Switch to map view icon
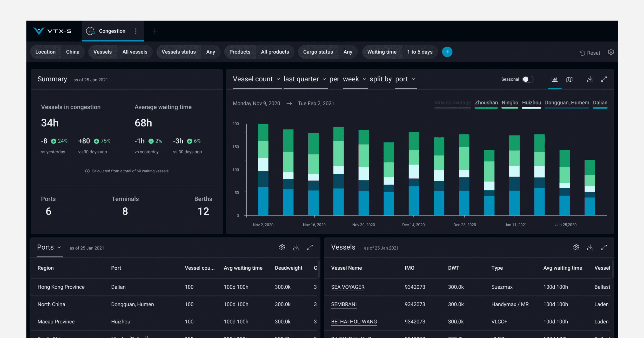The image size is (644, 338). (x=569, y=79)
